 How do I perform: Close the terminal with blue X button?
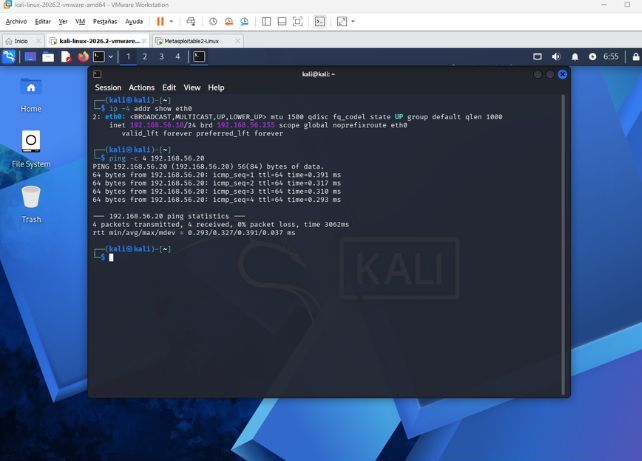[563, 74]
